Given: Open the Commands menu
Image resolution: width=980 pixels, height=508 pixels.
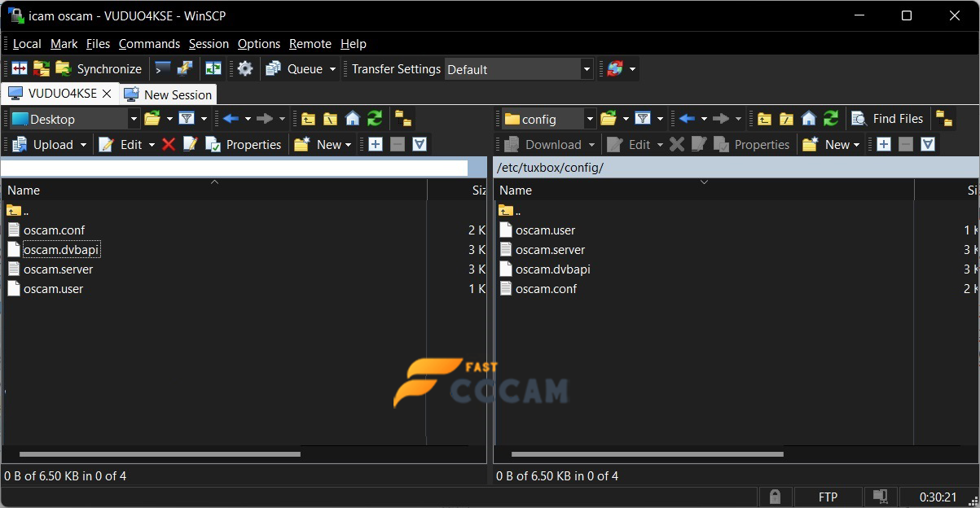Looking at the screenshot, I should [x=149, y=43].
